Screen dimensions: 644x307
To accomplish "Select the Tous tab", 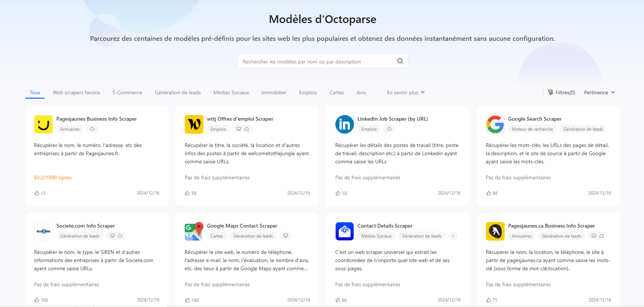I will pos(35,92).
